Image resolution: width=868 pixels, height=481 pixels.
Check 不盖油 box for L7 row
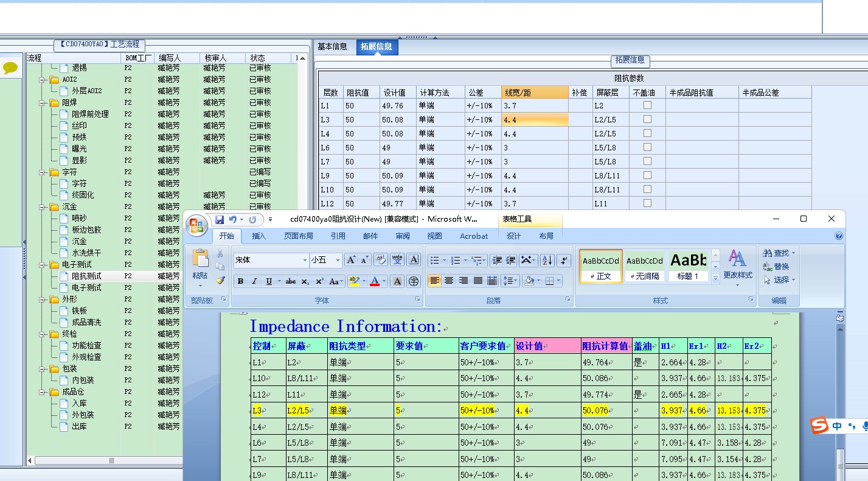pos(647,161)
